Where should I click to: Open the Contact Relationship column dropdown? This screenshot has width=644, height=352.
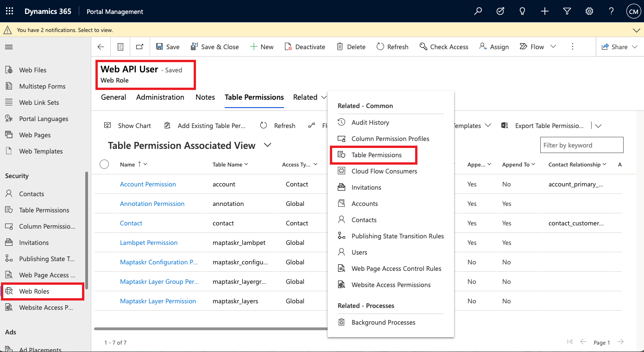click(604, 165)
